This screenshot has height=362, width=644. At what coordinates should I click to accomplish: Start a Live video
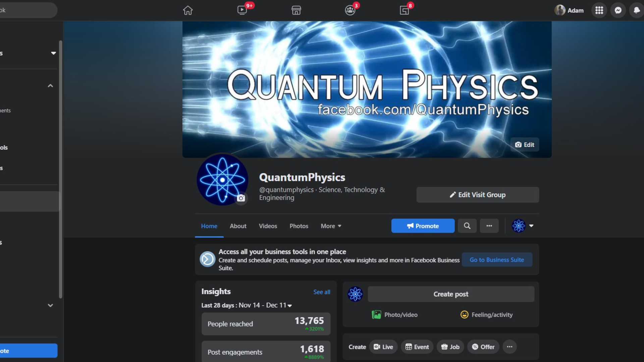pyautogui.click(x=383, y=347)
